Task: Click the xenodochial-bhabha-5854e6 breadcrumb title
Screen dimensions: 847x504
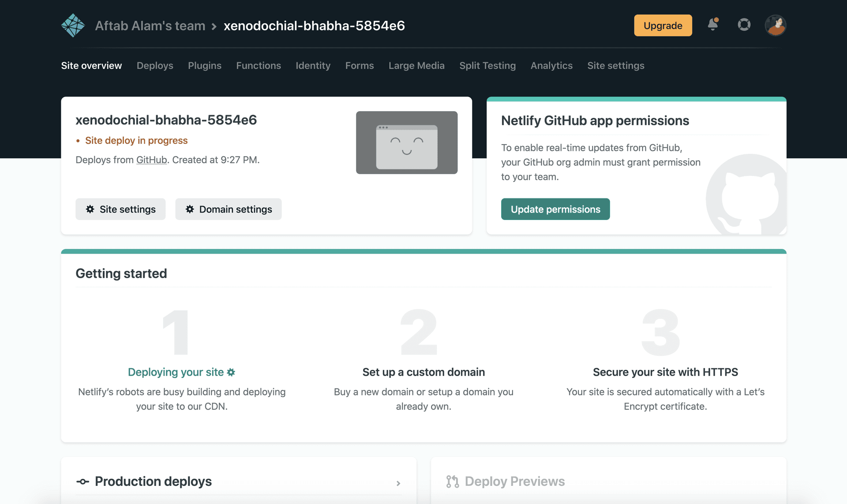Action: (314, 26)
